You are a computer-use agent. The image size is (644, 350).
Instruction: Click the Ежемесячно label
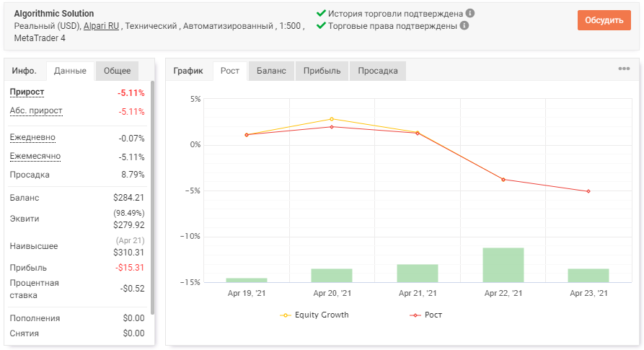(x=35, y=156)
